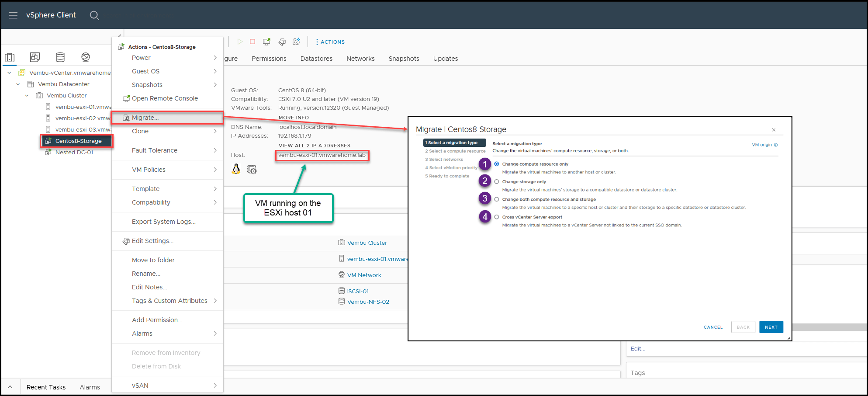Image resolution: width=868 pixels, height=396 pixels.
Task: Collapse Vembu-vCenter tree node
Action: coord(9,73)
